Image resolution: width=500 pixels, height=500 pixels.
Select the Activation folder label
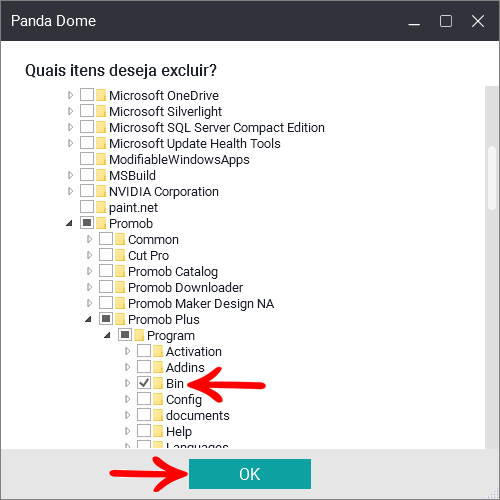click(194, 351)
